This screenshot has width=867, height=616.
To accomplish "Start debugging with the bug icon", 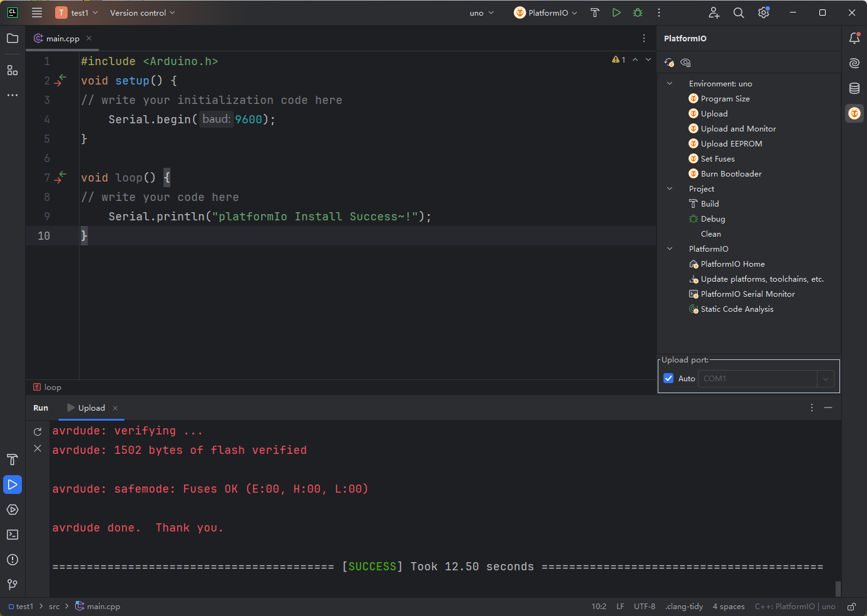I will 638,13.
